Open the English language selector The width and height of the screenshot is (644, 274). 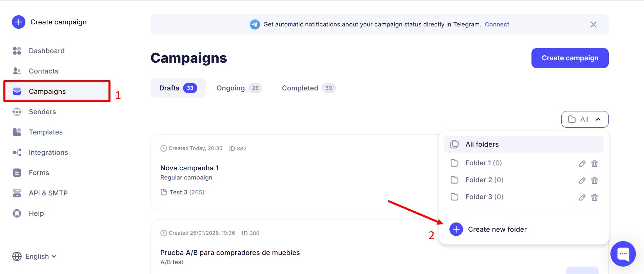(34, 256)
